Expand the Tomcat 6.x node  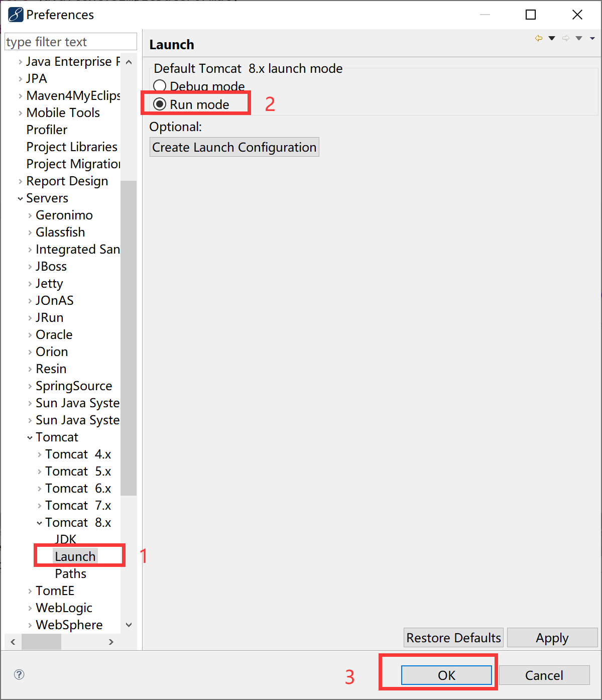tap(39, 489)
